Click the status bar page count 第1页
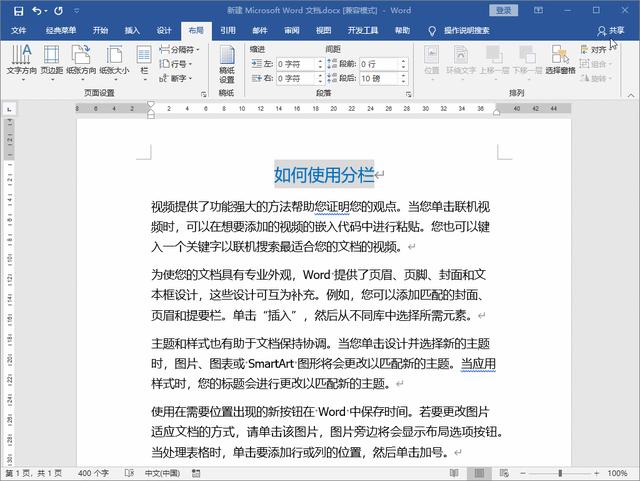 (33, 473)
